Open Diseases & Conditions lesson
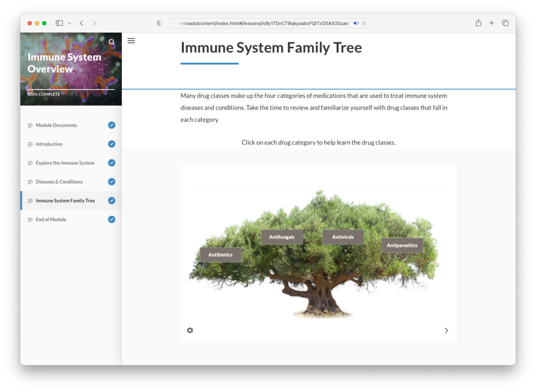536x392 pixels. tap(71, 182)
